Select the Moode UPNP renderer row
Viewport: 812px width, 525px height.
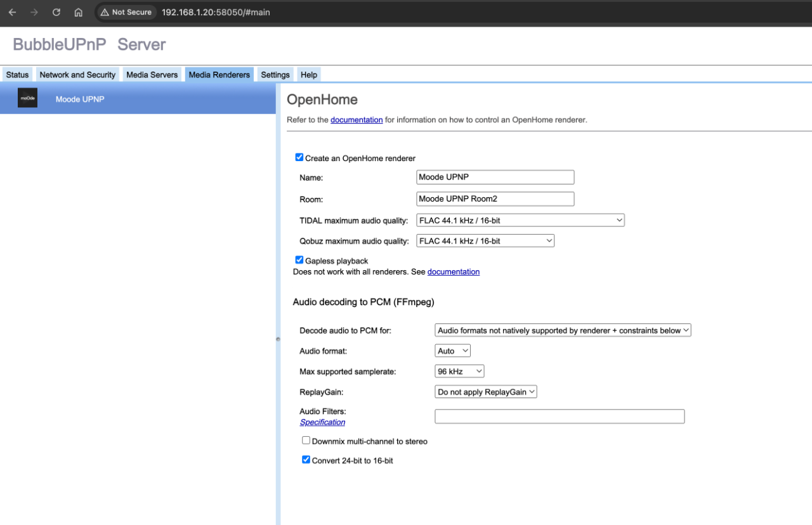[x=138, y=99]
